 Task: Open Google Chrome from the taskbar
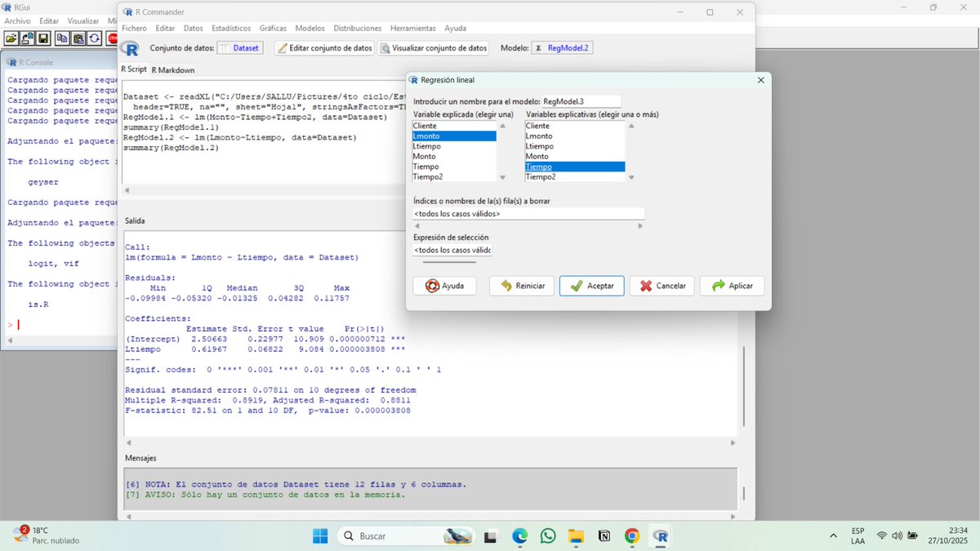tap(631, 536)
